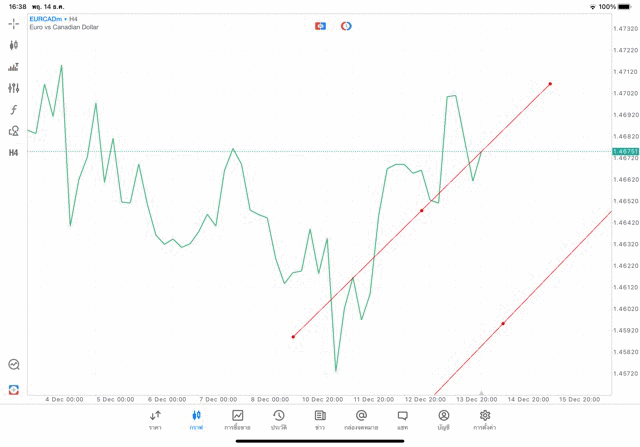Select the upper trendline's top red anchor point
640x447 pixels.
tap(550, 84)
